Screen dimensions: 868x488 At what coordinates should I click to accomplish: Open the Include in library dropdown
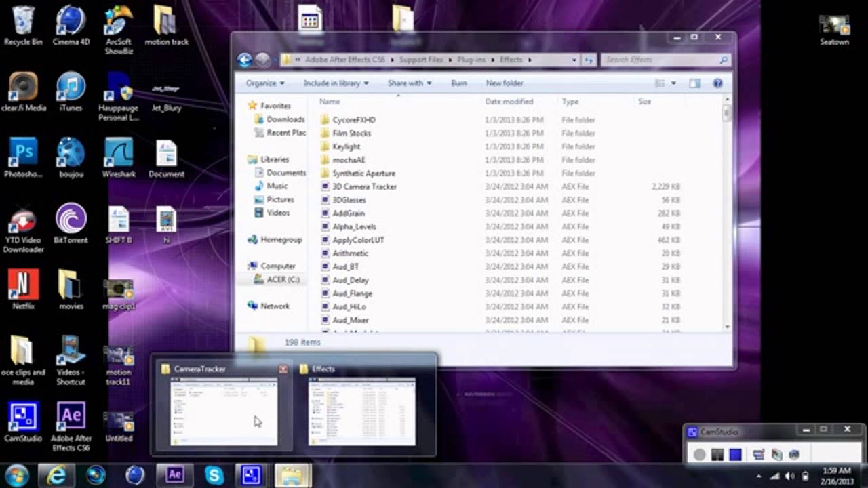[x=336, y=83]
